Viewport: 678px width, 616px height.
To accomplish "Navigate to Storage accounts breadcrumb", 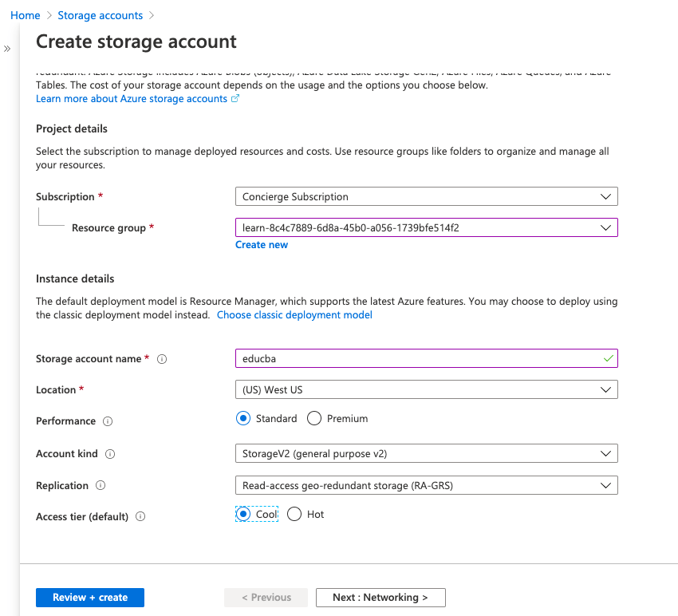I will tap(101, 15).
